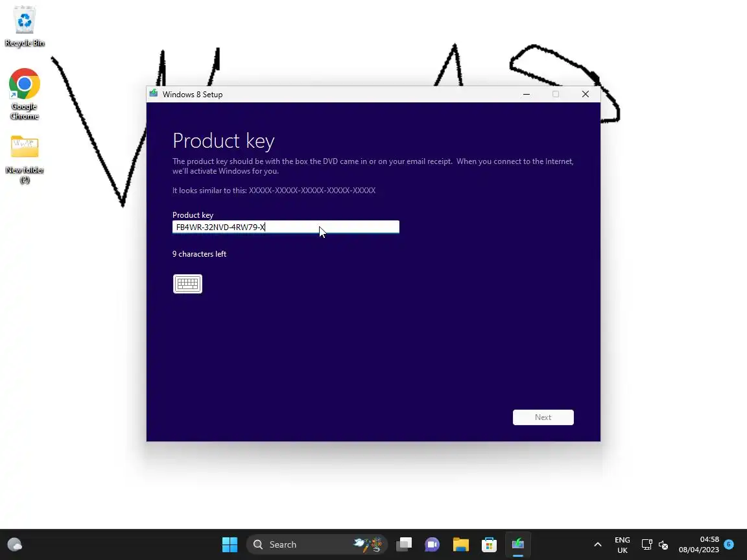Expand the hidden system tray icons
This screenshot has width=747, height=560.
click(x=597, y=544)
